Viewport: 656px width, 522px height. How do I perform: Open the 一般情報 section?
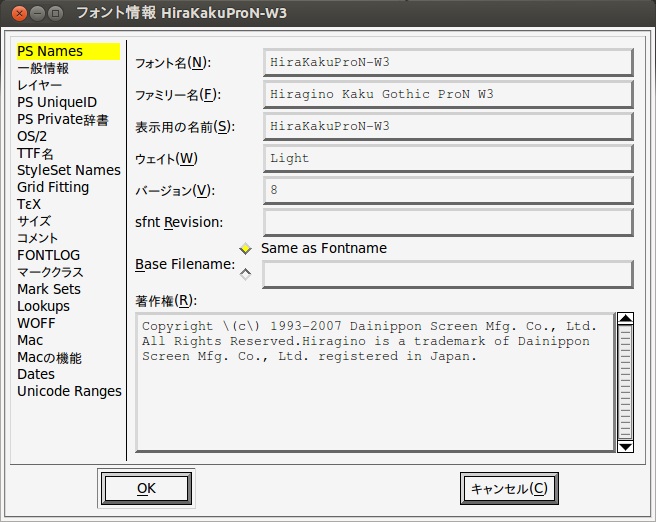point(43,68)
